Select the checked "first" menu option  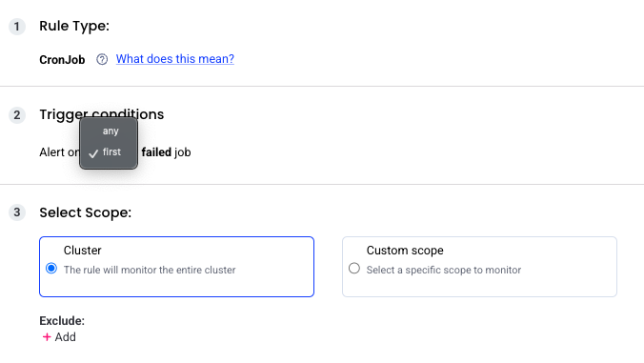pos(109,151)
